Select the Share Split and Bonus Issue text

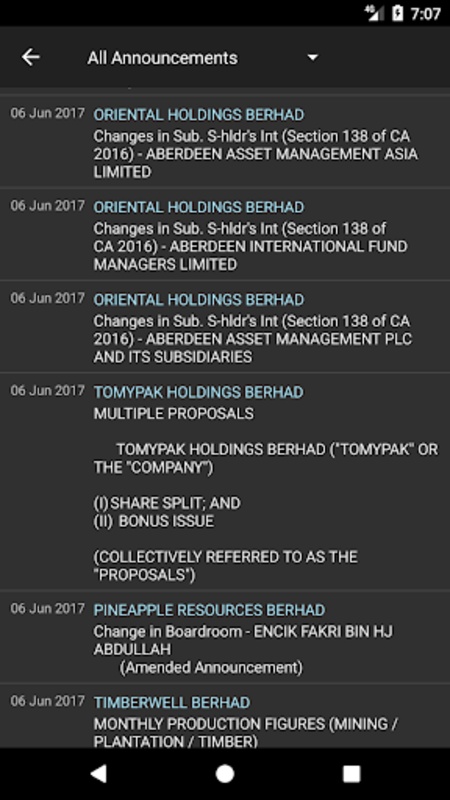point(167,512)
